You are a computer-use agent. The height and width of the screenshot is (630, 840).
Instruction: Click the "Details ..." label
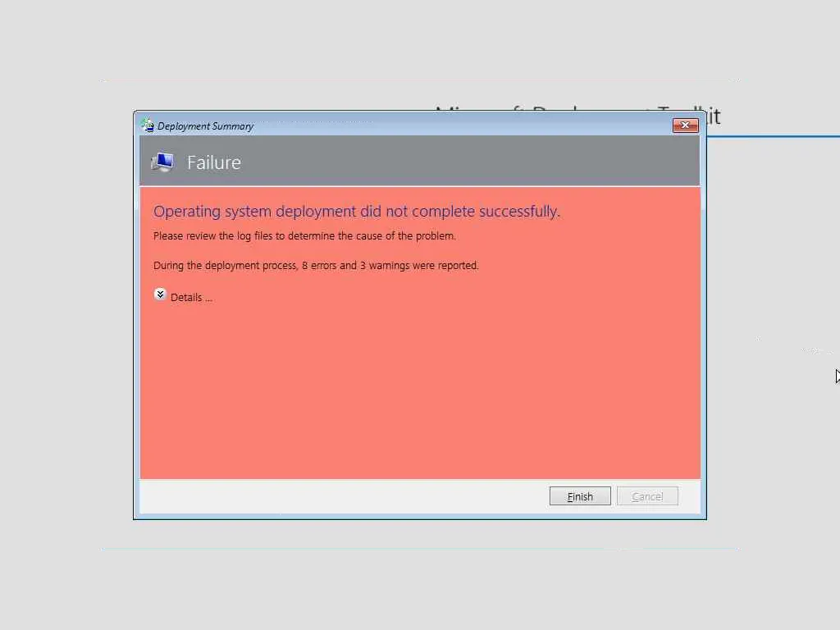[x=191, y=298]
